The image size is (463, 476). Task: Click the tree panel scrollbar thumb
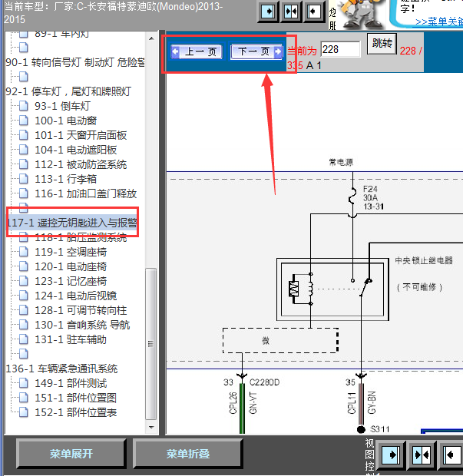coord(151,344)
